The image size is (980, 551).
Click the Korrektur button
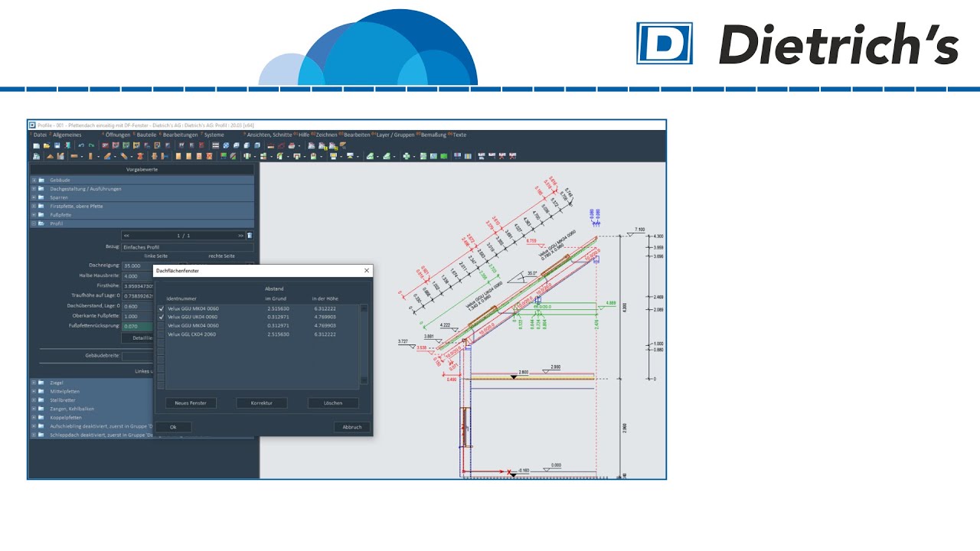tap(262, 403)
